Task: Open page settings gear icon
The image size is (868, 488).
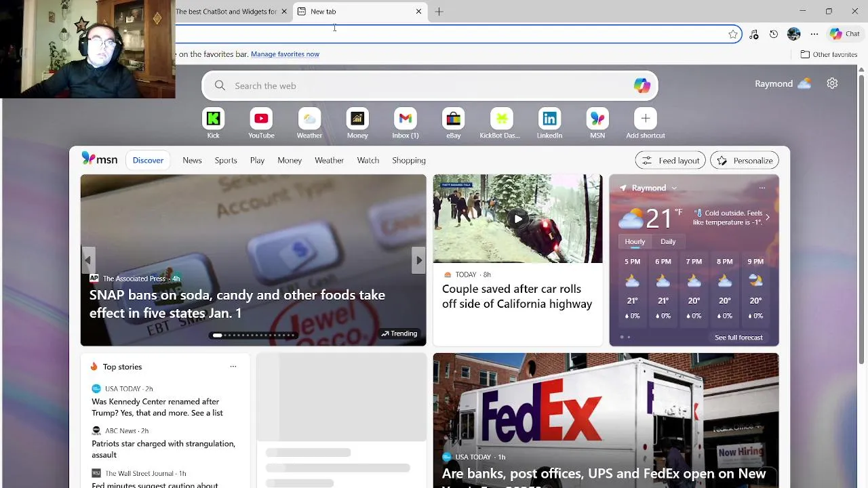Action: coord(832,83)
